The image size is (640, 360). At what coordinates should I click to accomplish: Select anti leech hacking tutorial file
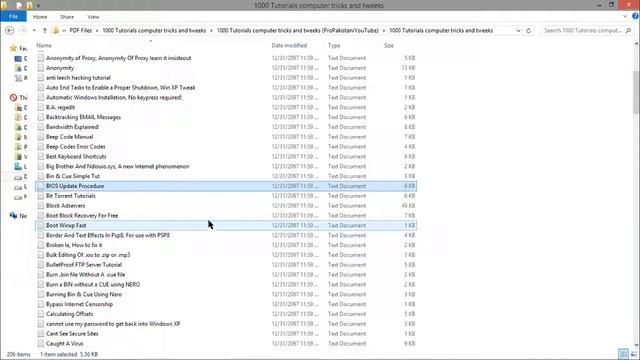coord(78,78)
